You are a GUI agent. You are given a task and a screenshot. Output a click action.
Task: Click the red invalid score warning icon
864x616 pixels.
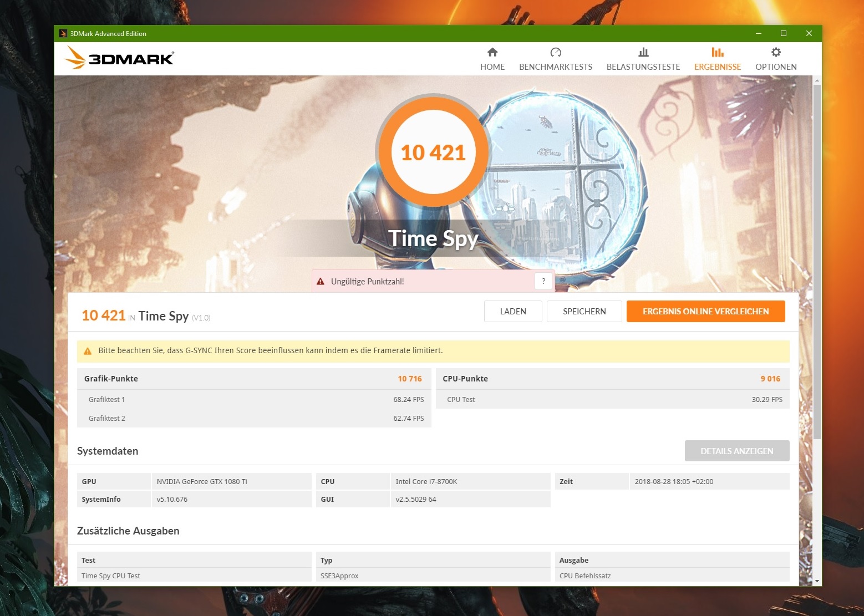[321, 282]
